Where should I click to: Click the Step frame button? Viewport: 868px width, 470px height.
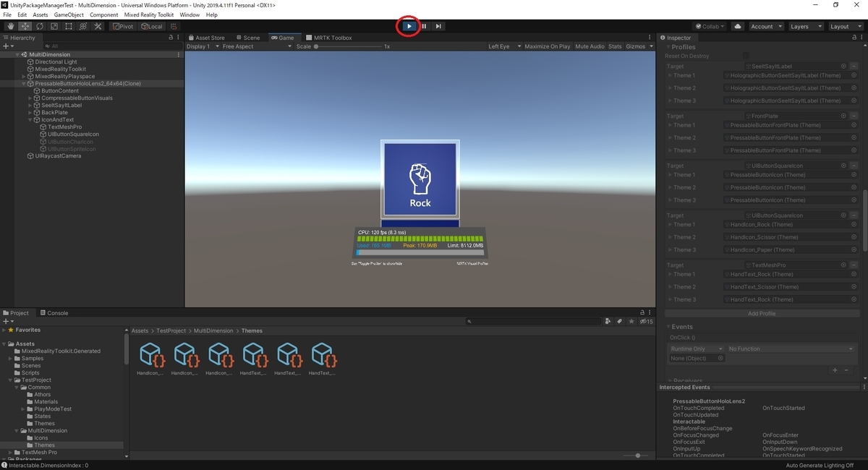pyautogui.click(x=438, y=26)
